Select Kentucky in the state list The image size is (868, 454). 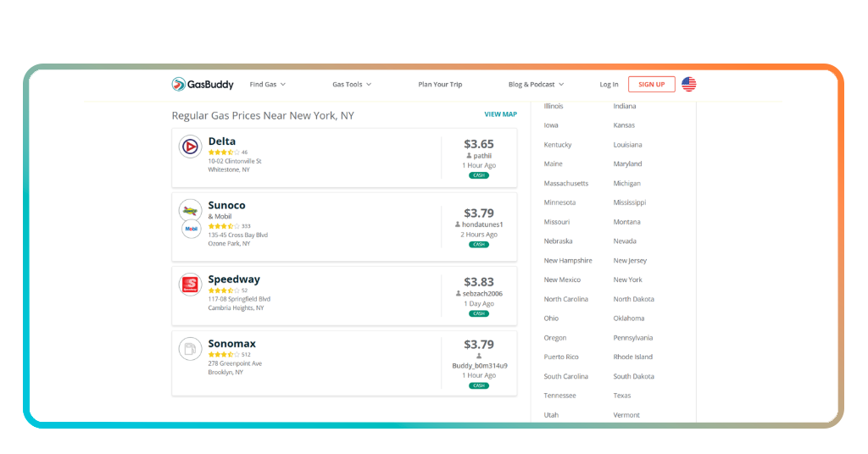(x=558, y=145)
